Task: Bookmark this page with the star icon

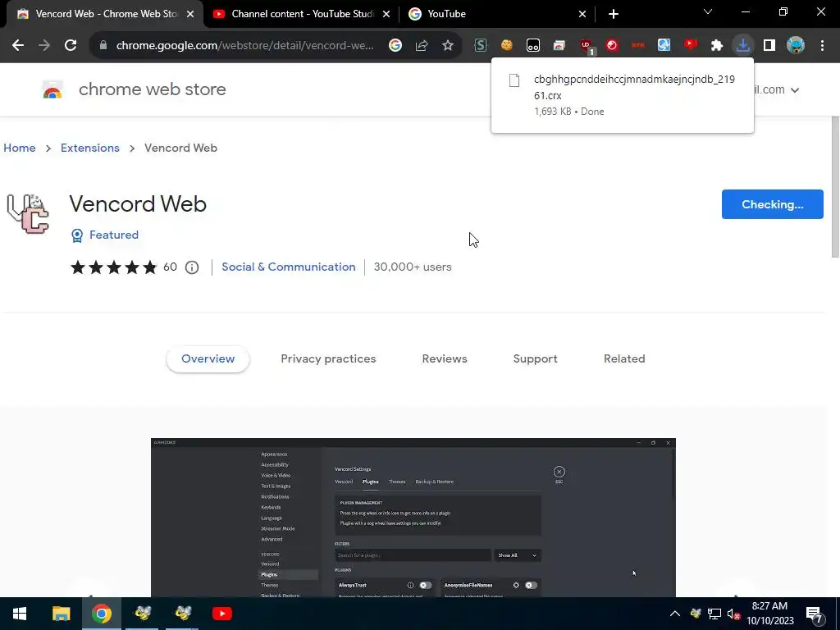Action: pos(448,46)
